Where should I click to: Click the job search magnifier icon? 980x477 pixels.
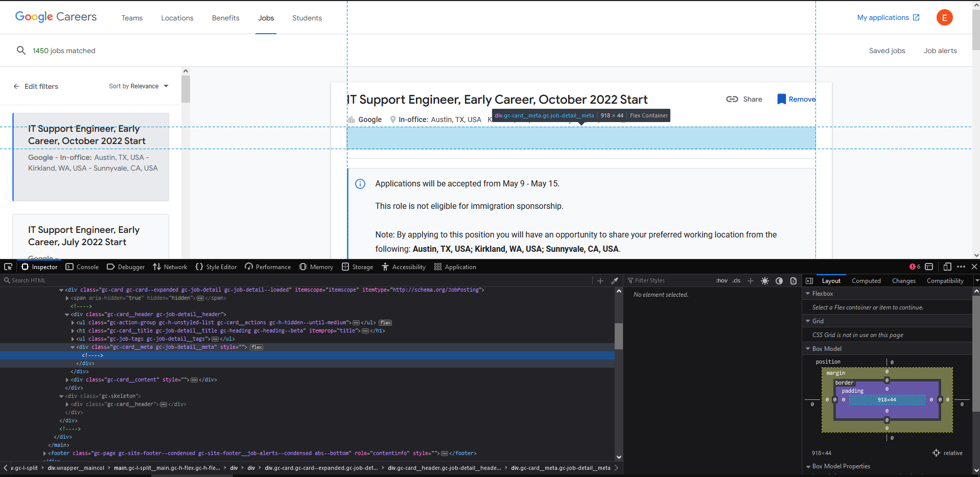coord(21,50)
